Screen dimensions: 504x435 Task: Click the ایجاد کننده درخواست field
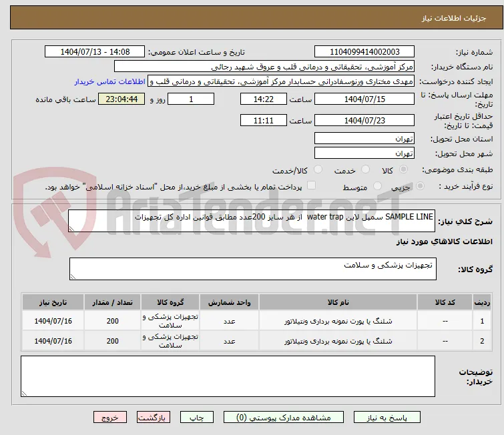tap(281, 81)
